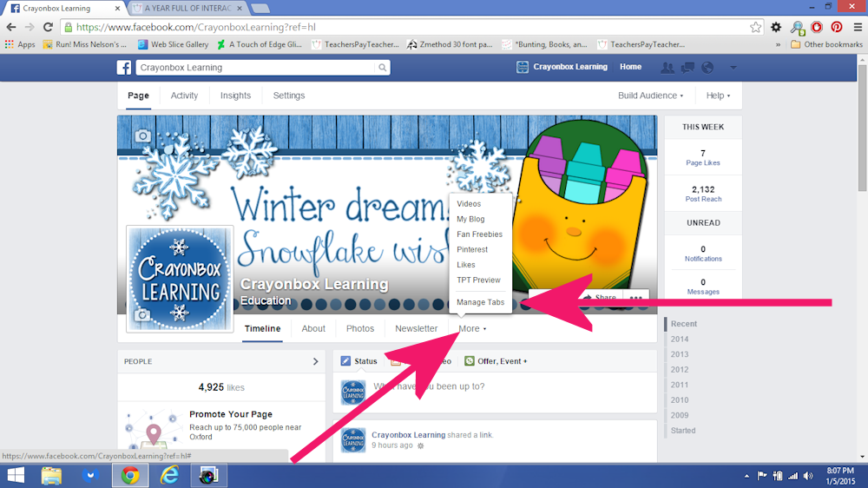Click the status update text field

[x=512, y=386]
